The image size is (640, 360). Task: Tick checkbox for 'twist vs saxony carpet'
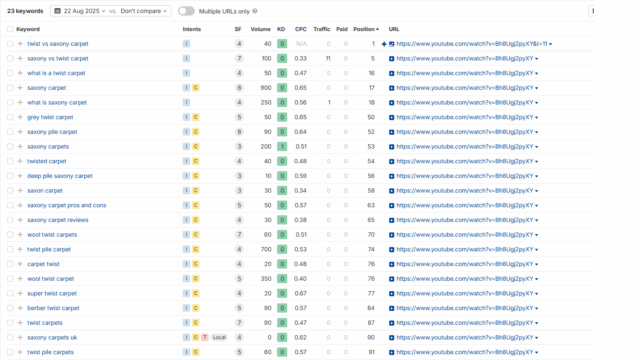pos(10,44)
